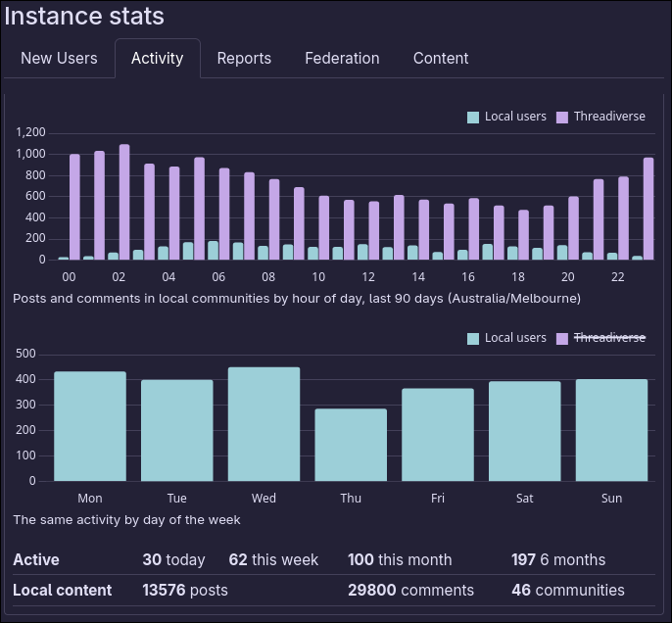
Task: Click the '30 today' active stat
Action: (173, 560)
